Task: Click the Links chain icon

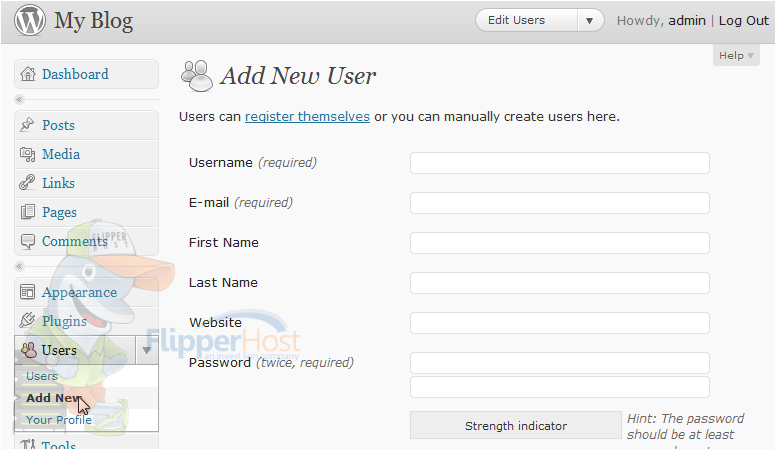Action: point(27,183)
